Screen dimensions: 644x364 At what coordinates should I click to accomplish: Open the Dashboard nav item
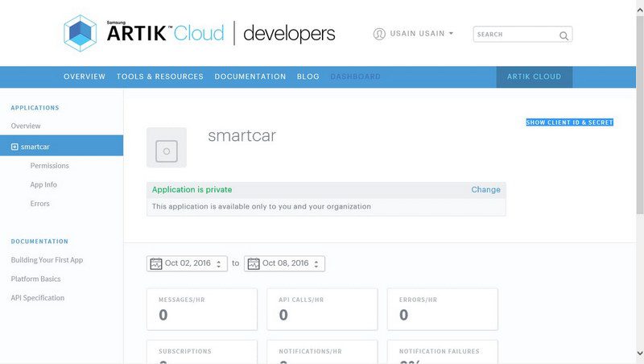[355, 77]
